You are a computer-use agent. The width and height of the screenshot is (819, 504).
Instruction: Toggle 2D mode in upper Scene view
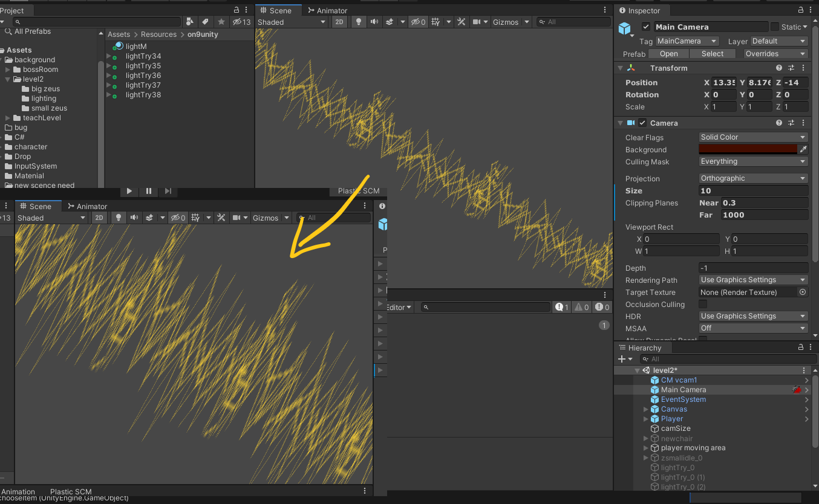[x=339, y=22]
